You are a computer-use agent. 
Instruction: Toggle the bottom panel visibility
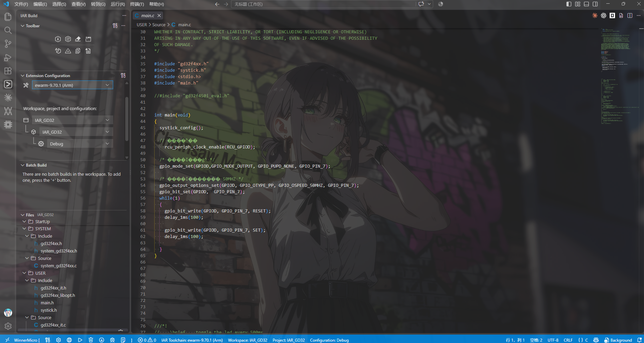(586, 4)
